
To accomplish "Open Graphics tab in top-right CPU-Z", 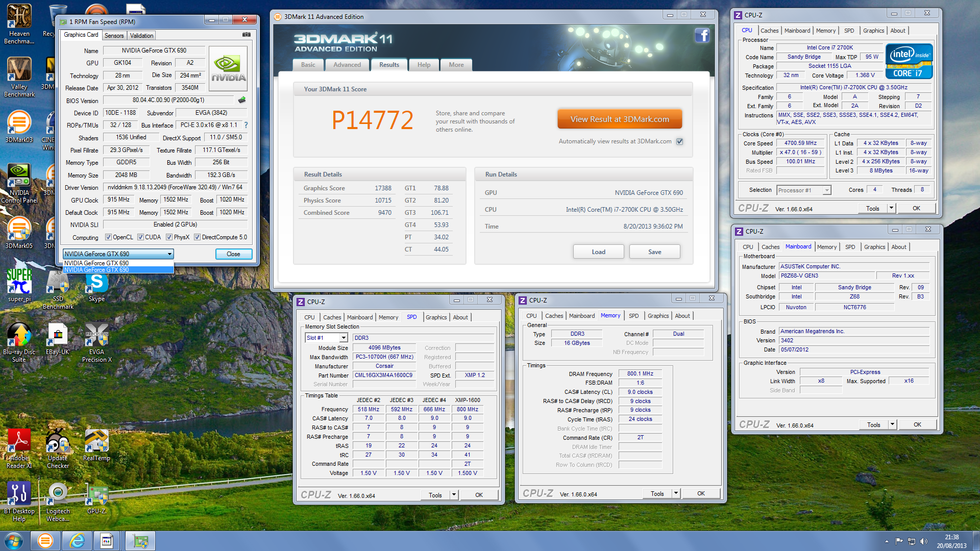I will point(873,31).
